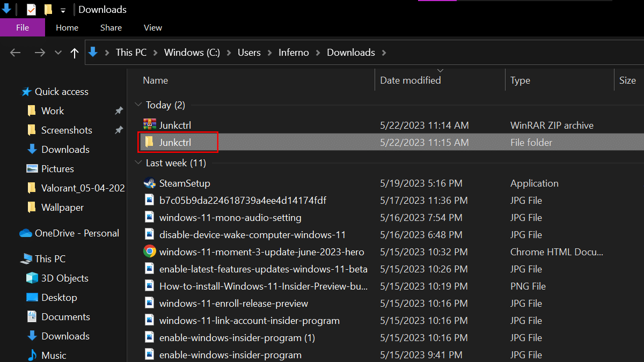
Task: Open Music folder in navigation pane
Action: pyautogui.click(x=54, y=356)
